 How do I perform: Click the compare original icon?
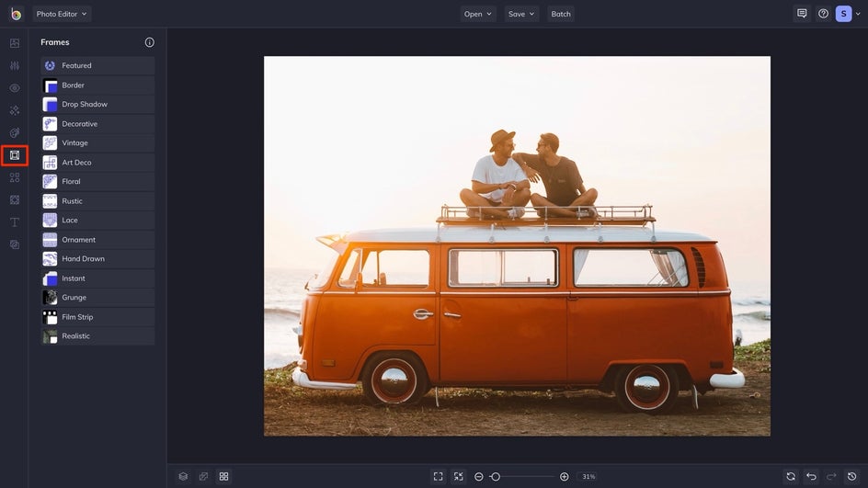click(x=204, y=476)
